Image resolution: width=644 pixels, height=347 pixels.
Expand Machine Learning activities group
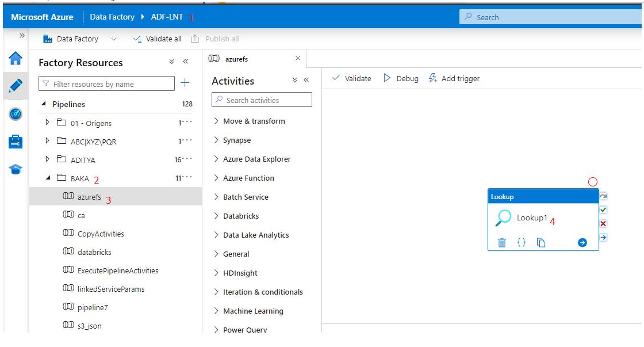point(216,311)
